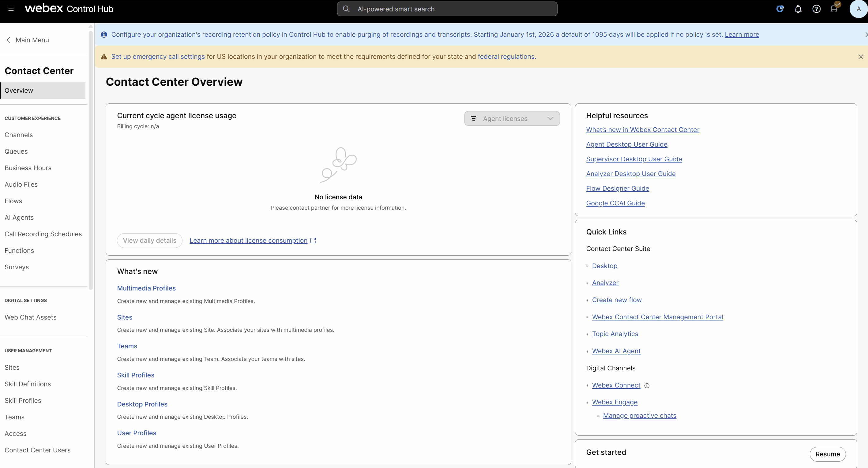Image resolution: width=868 pixels, height=468 pixels.
Task: Expand the Agent licenses dropdown
Action: coord(512,118)
